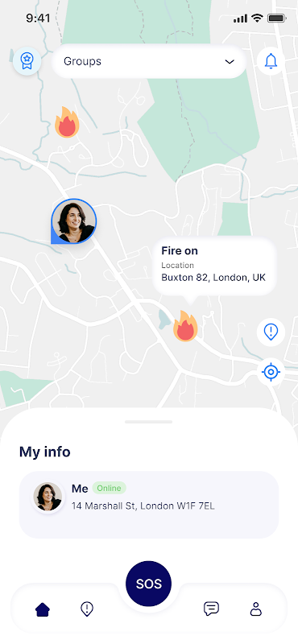Open the chat messages tab

pyautogui.click(x=211, y=609)
